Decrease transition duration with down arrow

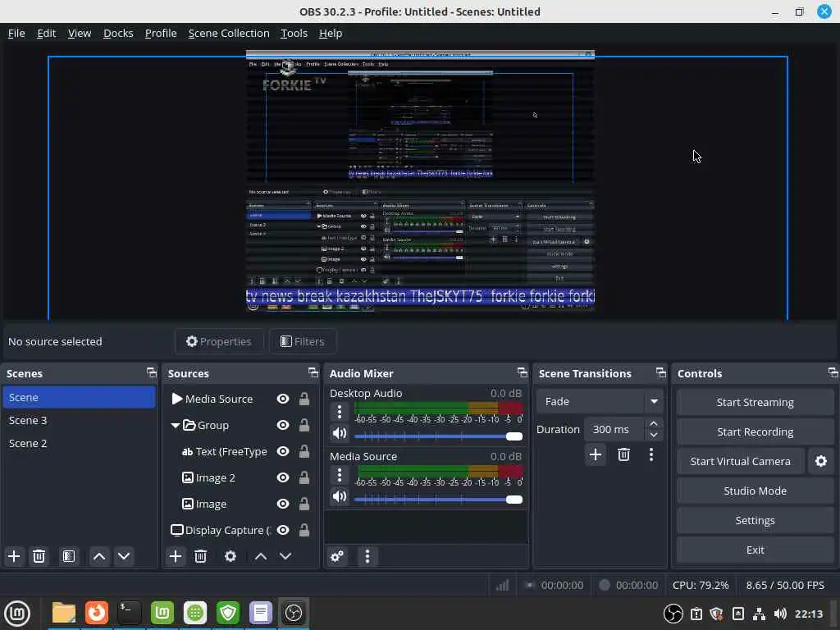(x=654, y=435)
